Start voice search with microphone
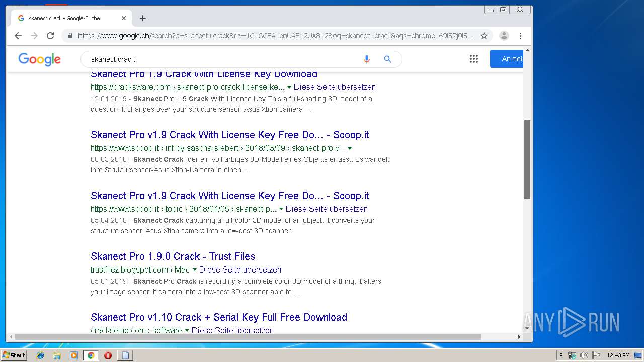Viewport: 644px width, 362px height. 367,59
